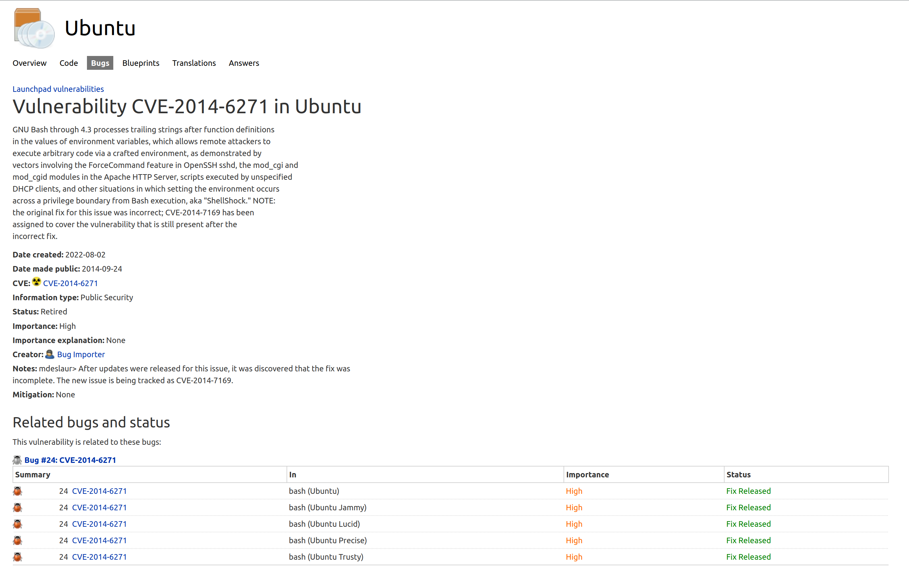Image resolution: width=909 pixels, height=588 pixels.
Task: Open the Bug #24: CVE-2014-6271 heading link
Action: (x=70, y=460)
